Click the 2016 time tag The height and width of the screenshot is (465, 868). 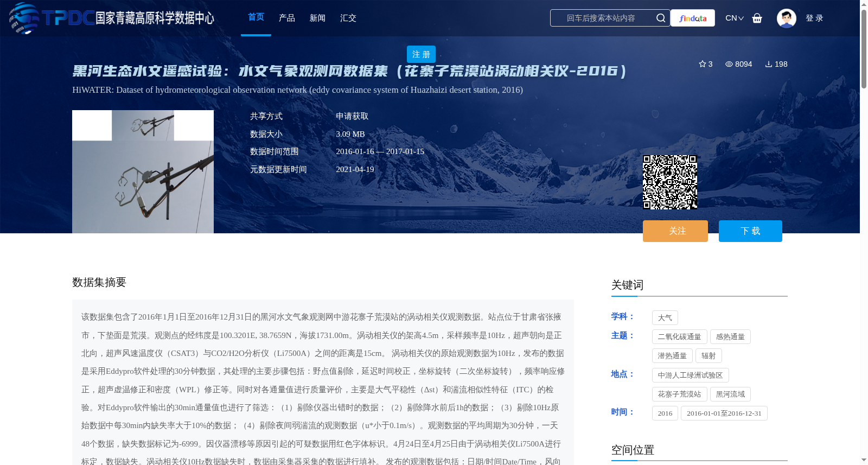(x=665, y=413)
